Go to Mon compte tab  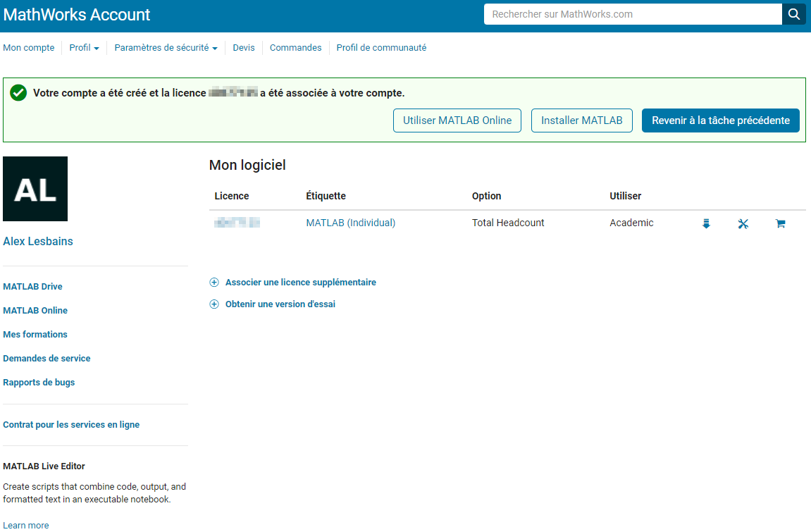click(x=28, y=48)
